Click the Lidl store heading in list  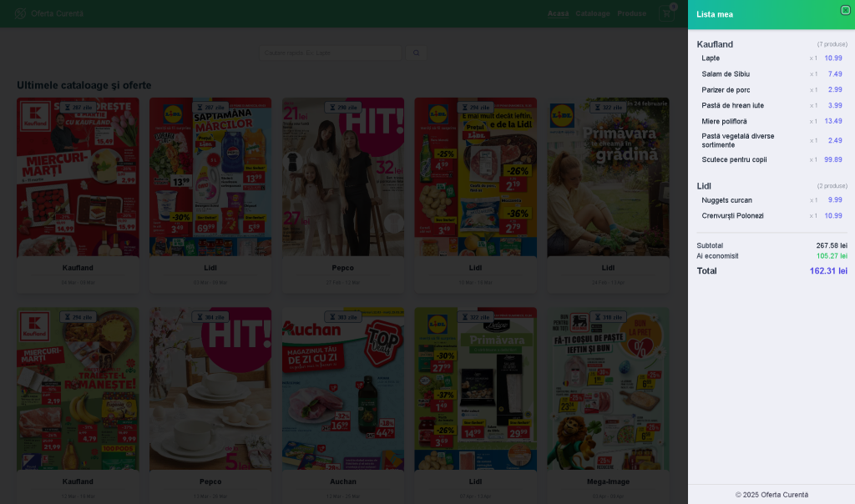pos(704,185)
